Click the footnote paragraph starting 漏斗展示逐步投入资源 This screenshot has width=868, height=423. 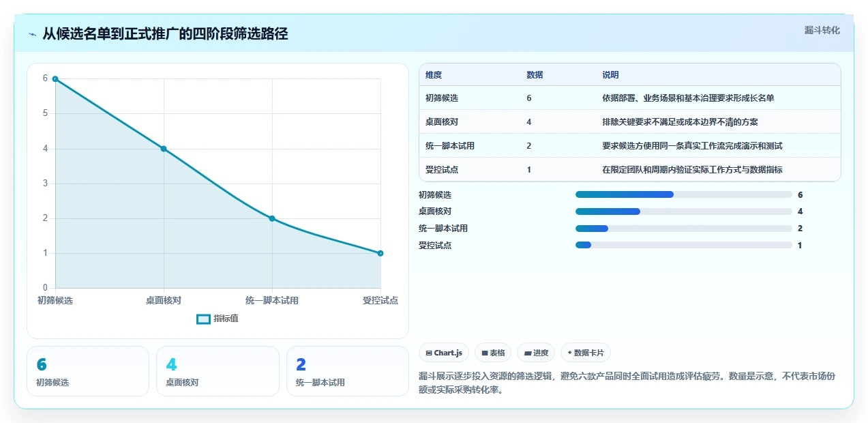click(627, 384)
